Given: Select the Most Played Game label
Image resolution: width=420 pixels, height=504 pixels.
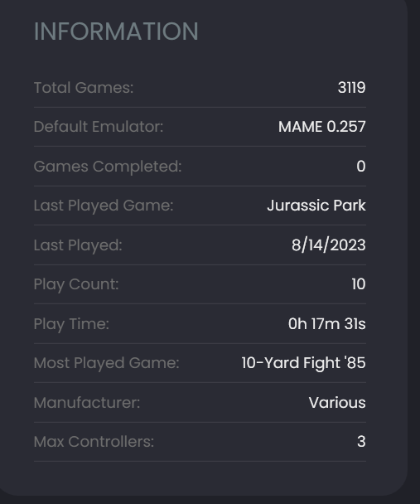Looking at the screenshot, I should (106, 363).
